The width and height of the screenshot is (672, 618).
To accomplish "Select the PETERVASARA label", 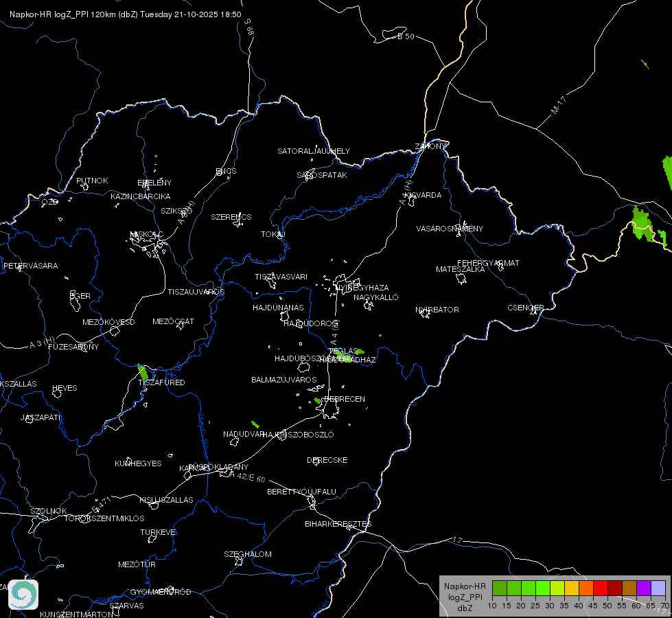I will coord(30,266).
